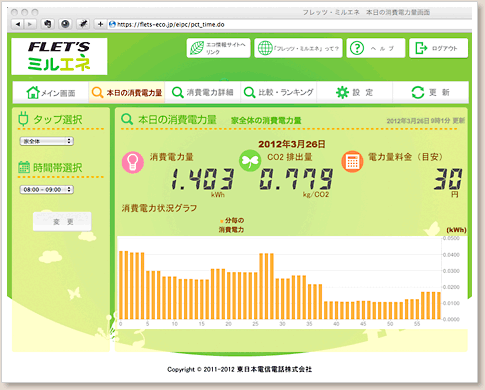Click the house icon on メイン画面 tab
The image size is (485, 390).
[33, 92]
